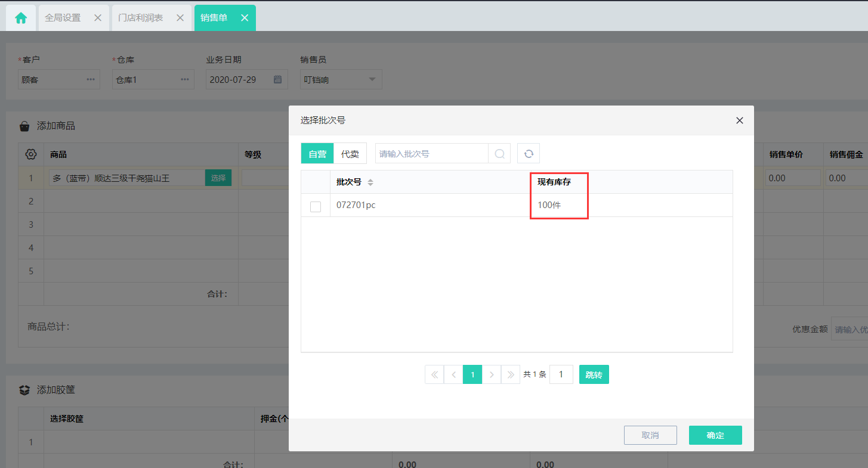Click the 添加胶筐 box icon
Viewport: 868px width, 468px height.
point(24,390)
